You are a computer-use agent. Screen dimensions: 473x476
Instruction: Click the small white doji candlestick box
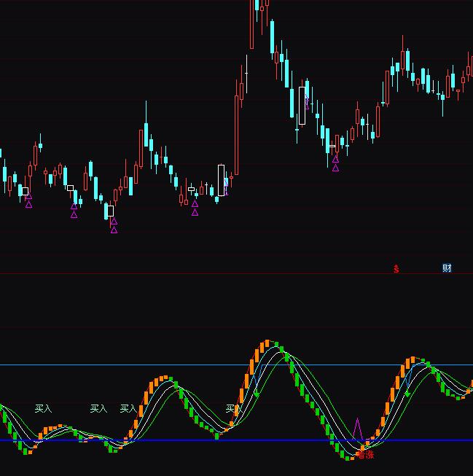coord(192,190)
